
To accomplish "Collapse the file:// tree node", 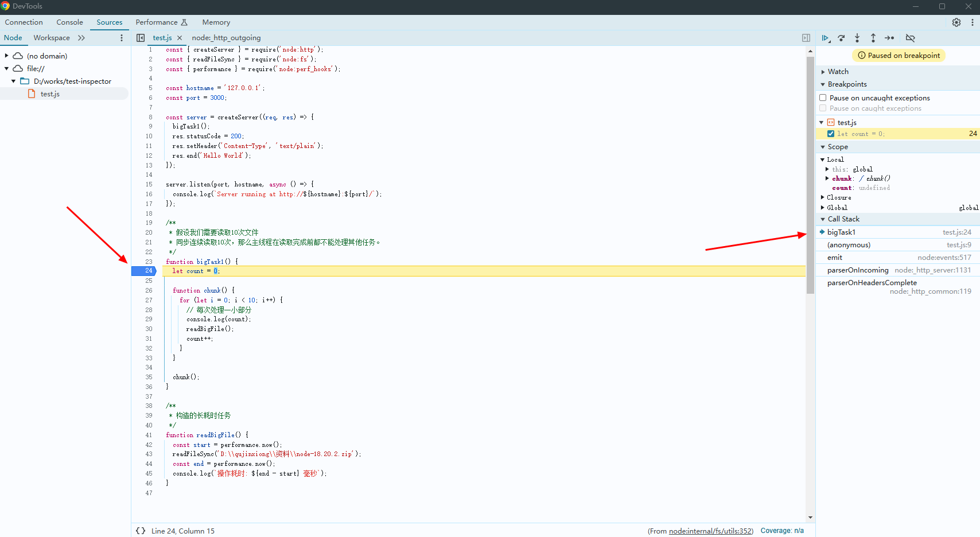I will 7,68.
